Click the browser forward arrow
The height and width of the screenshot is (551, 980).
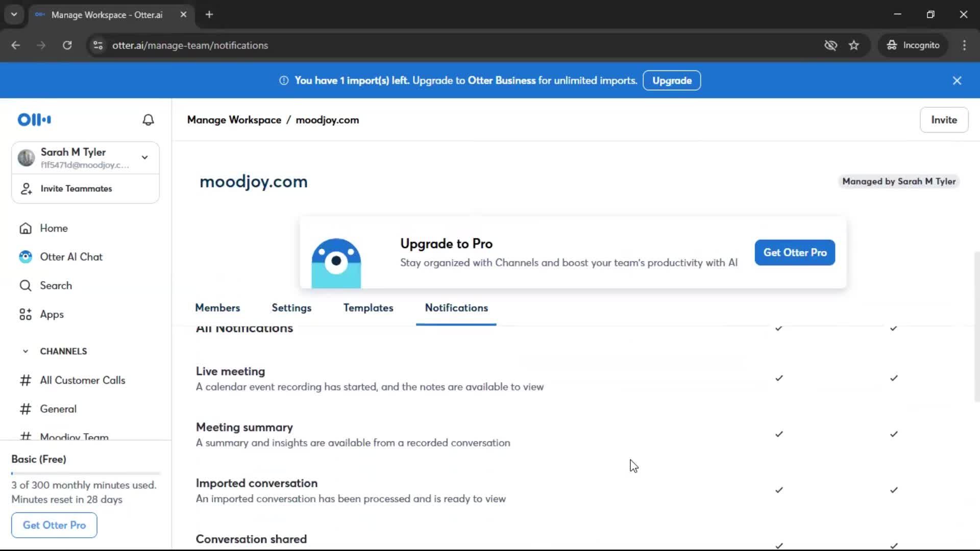pyautogui.click(x=41, y=45)
